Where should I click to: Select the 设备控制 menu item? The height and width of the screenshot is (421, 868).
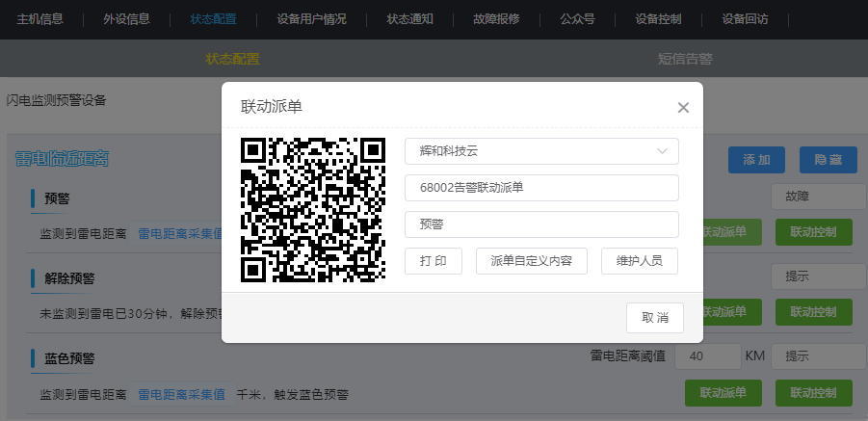[x=659, y=19]
